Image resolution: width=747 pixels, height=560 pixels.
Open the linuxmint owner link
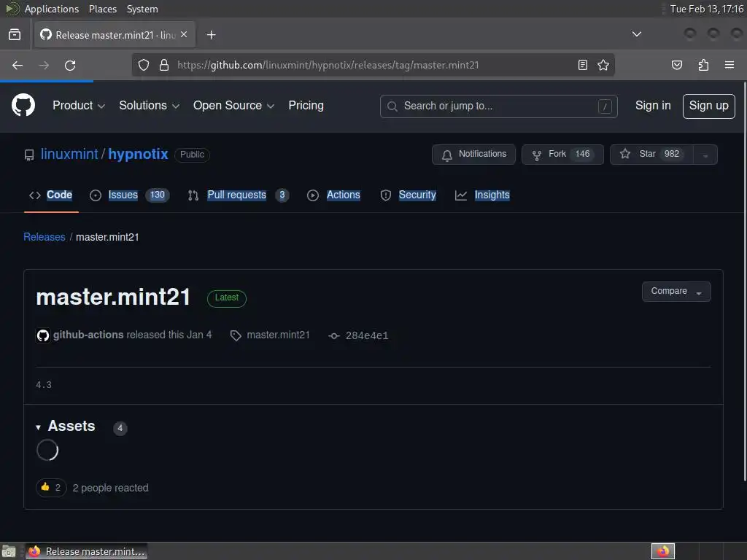click(69, 155)
